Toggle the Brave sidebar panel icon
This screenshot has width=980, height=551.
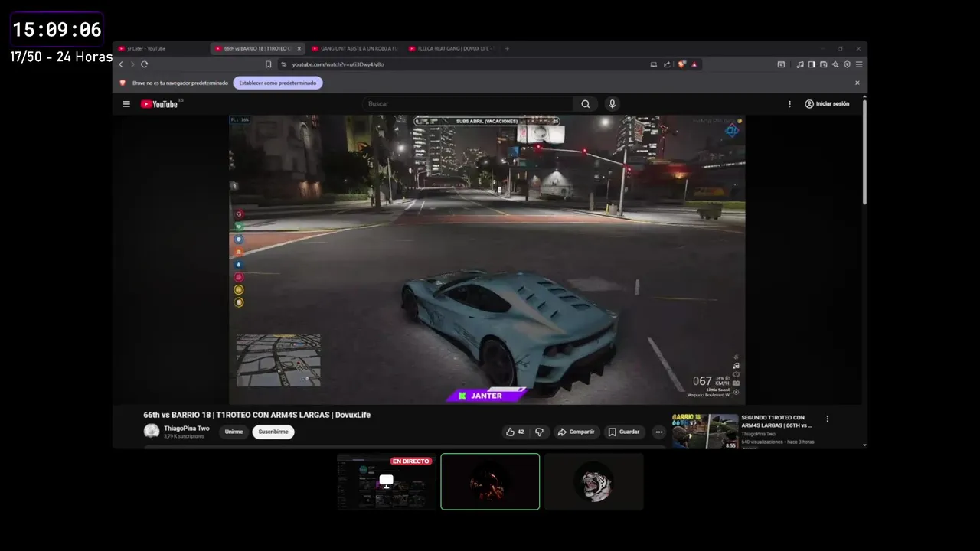(x=812, y=64)
